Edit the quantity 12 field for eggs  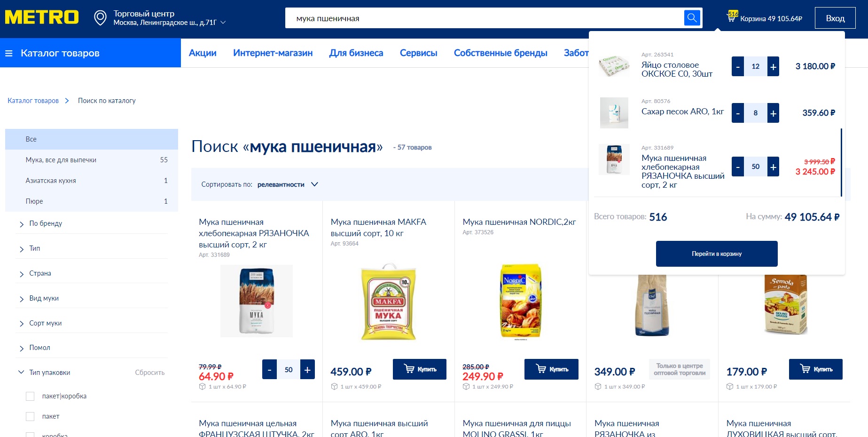pyautogui.click(x=755, y=66)
